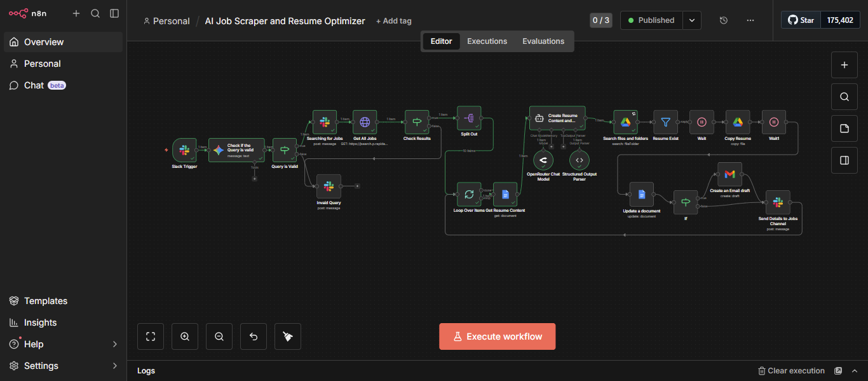Click the Logs panel header label
This screenshot has height=381, width=868.
click(146, 371)
